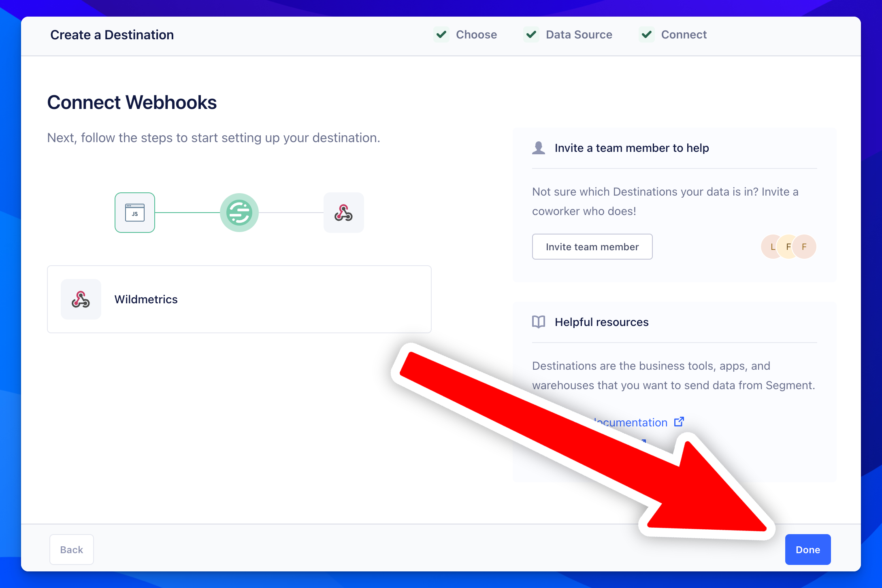Viewport: 882px width, 588px height.
Task: Click the Wildmetrics webhook icon
Action: (x=81, y=299)
